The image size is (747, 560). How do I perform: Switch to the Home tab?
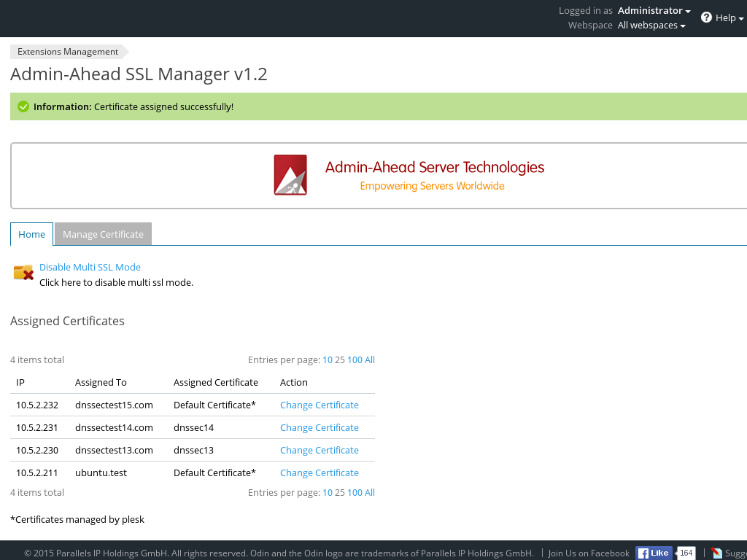(31, 234)
